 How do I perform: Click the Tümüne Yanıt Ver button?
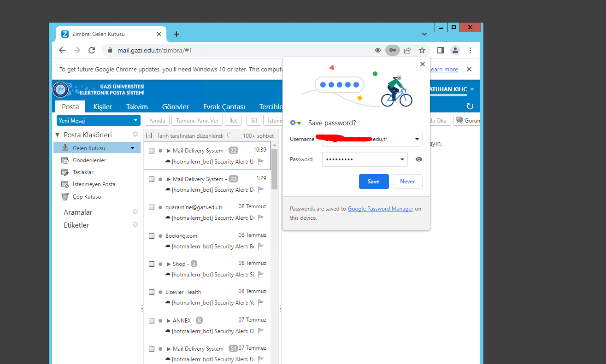click(x=197, y=121)
